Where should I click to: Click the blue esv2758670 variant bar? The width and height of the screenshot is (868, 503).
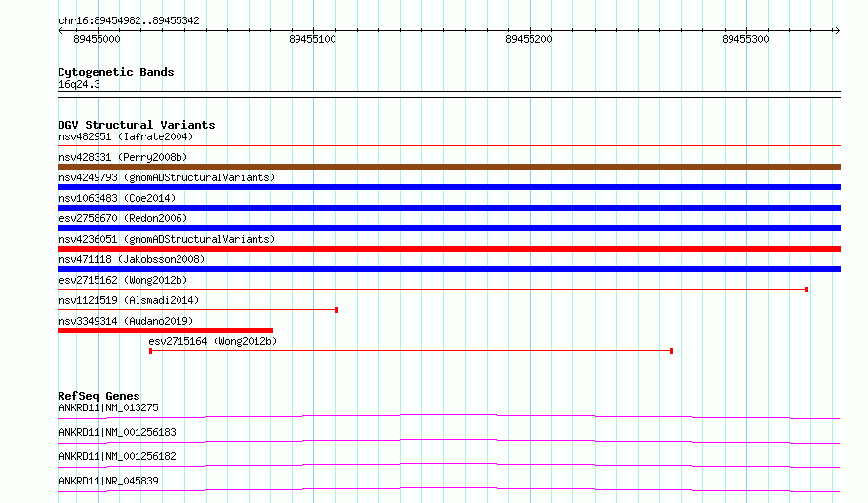[x=449, y=228]
